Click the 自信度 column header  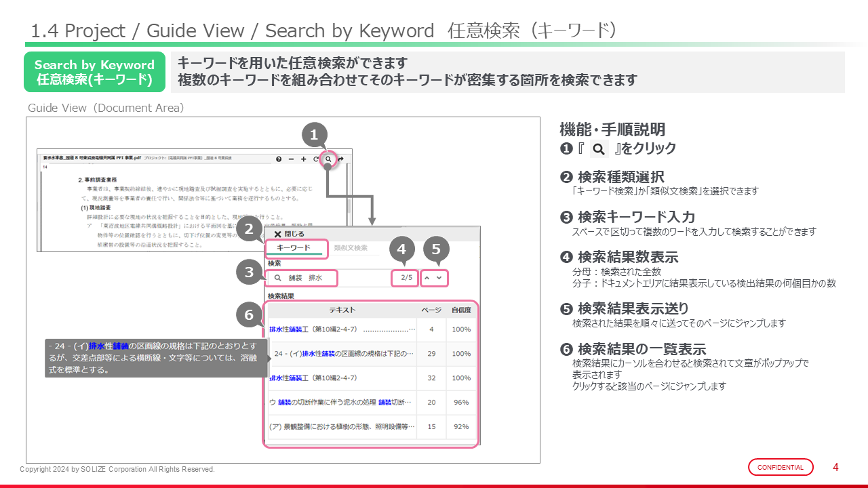click(461, 310)
